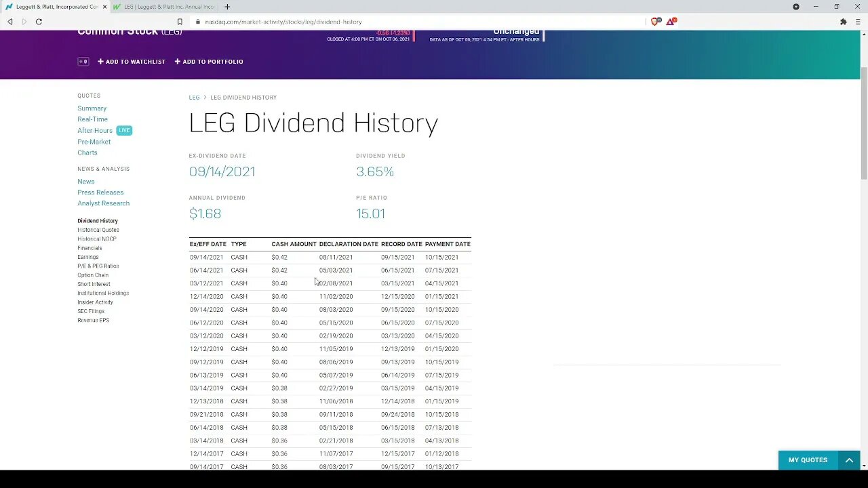
Task: Select Financials in sidebar menu
Action: coord(90,248)
